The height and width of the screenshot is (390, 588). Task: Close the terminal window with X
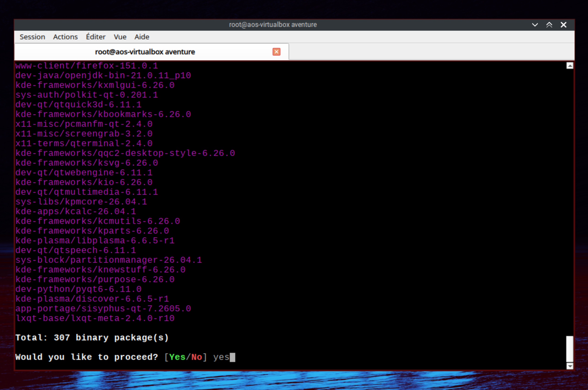click(564, 25)
